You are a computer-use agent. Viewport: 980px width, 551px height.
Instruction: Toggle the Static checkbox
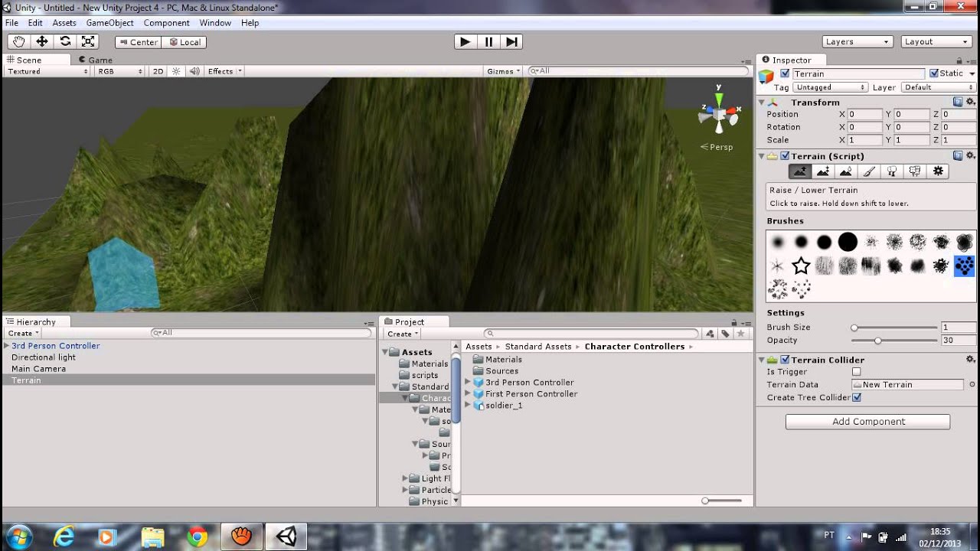tap(933, 73)
